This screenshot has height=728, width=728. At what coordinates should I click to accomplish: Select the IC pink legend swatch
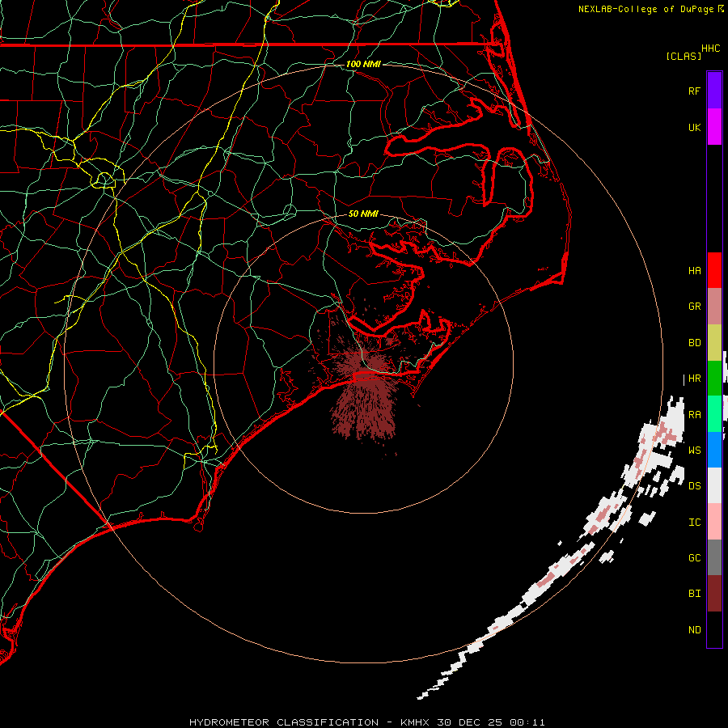tap(714, 522)
